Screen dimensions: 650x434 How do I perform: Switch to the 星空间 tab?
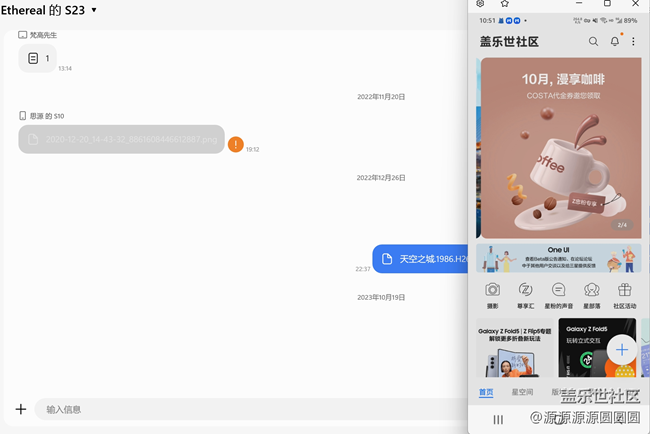pos(522,392)
